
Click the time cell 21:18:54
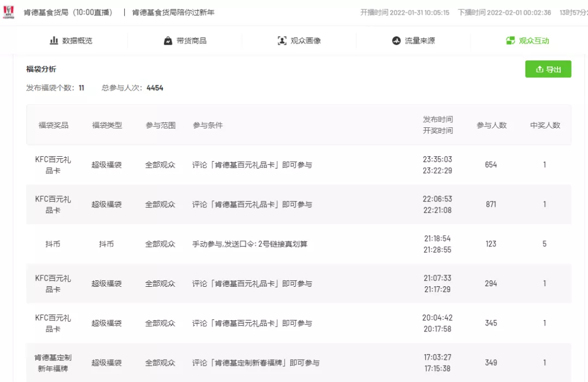(437, 238)
